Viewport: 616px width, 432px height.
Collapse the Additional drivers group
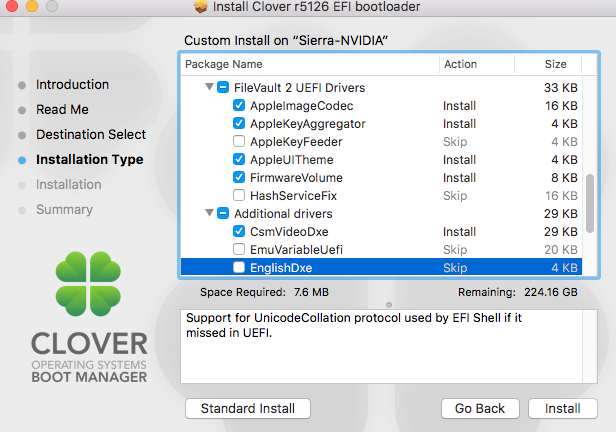point(209,213)
